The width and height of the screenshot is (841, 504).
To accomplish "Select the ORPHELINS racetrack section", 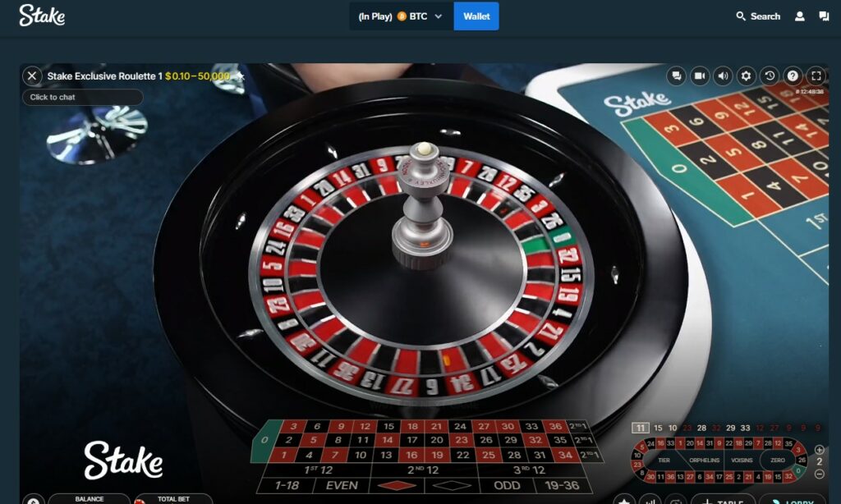I will click(704, 460).
